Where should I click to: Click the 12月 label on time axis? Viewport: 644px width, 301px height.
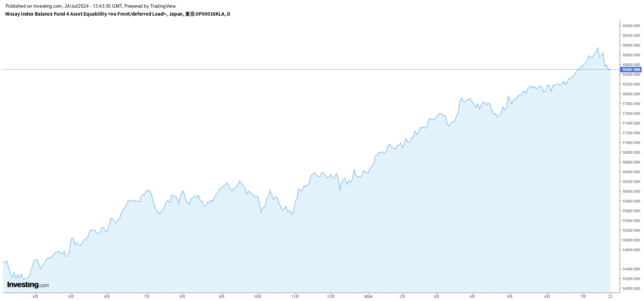tap(331, 296)
